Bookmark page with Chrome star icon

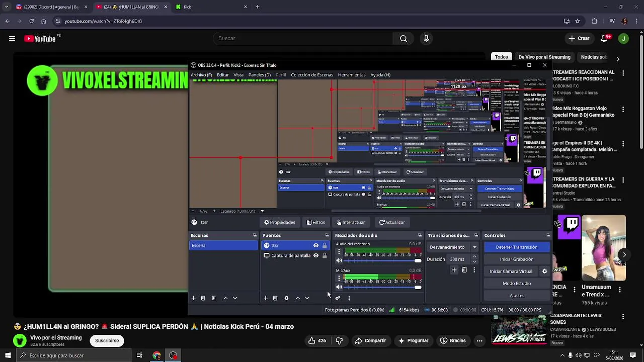coord(578,21)
